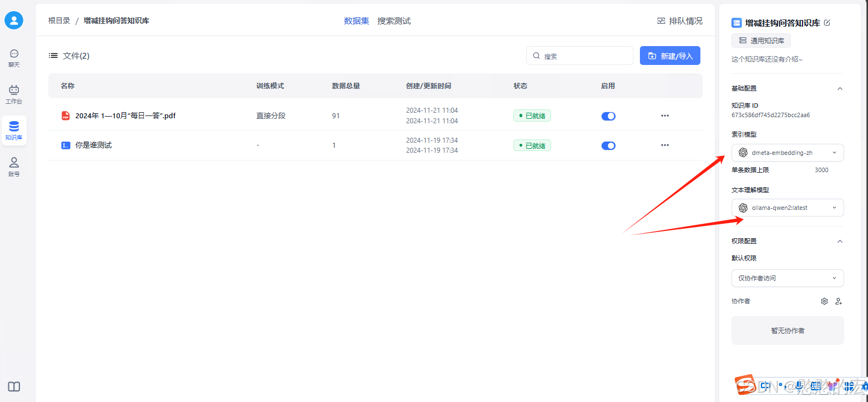Open the 聊天 section in the sidebar
868x402 pixels.
click(x=14, y=58)
